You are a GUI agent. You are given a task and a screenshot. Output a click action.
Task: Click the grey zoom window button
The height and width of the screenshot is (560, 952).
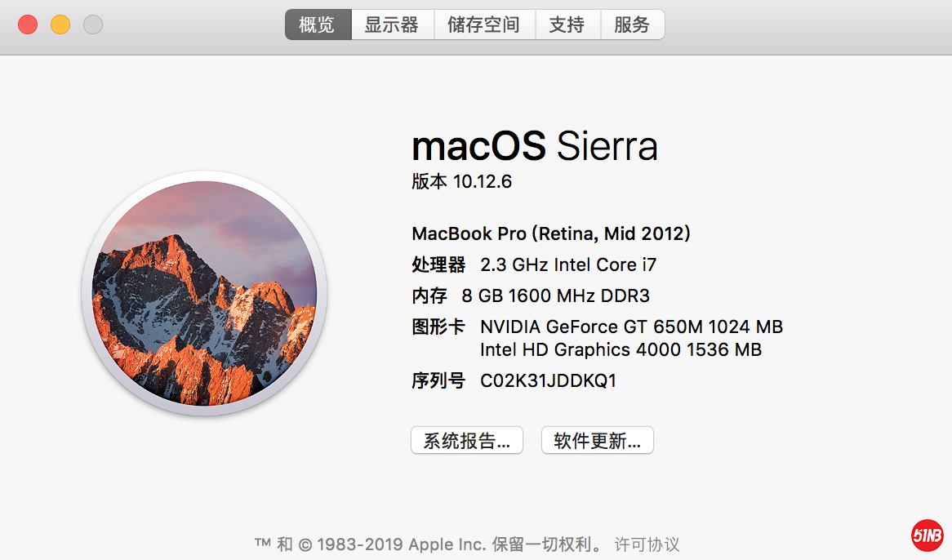(93, 24)
